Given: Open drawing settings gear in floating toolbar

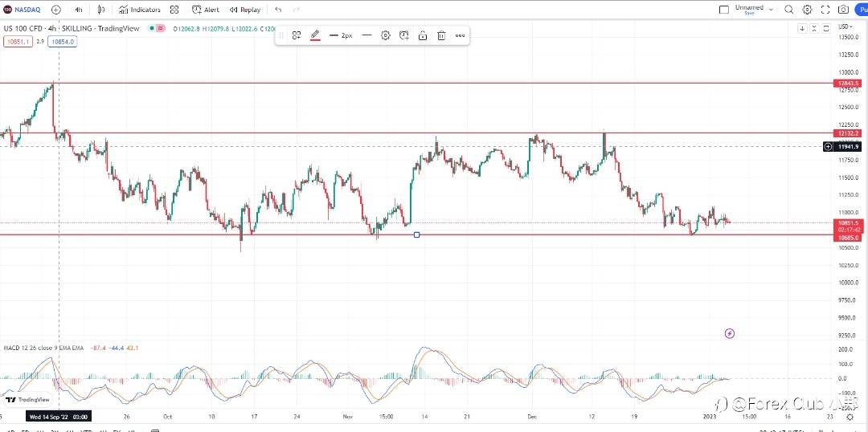Looking at the screenshot, I should (385, 35).
